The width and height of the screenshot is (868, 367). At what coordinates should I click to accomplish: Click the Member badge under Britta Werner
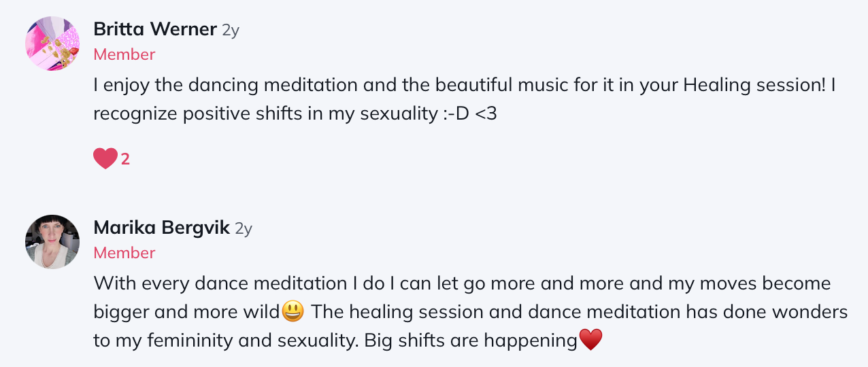tap(124, 54)
